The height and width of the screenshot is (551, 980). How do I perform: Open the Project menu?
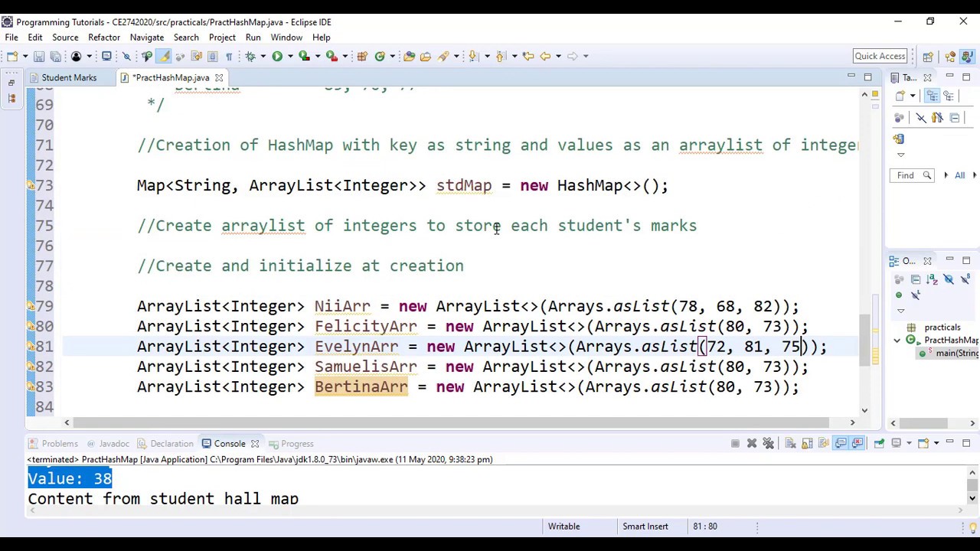point(222,37)
